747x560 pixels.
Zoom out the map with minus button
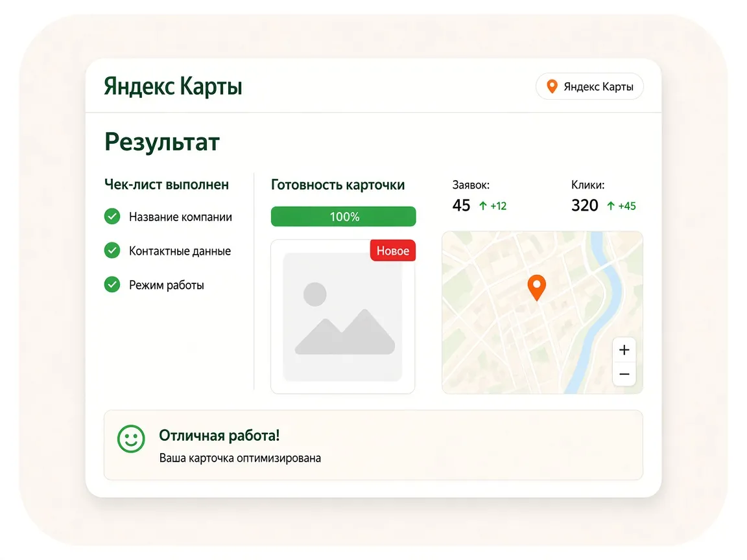[x=624, y=374]
